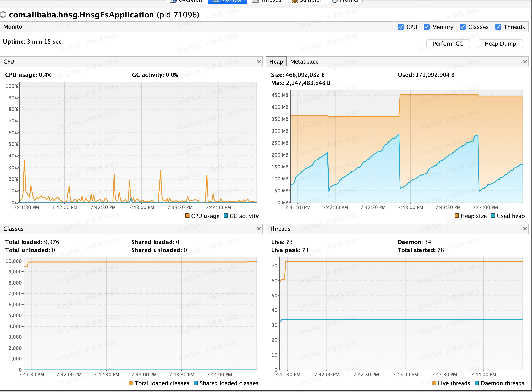This screenshot has width=532, height=392.
Task: Close the Classes panel
Action: [259, 229]
